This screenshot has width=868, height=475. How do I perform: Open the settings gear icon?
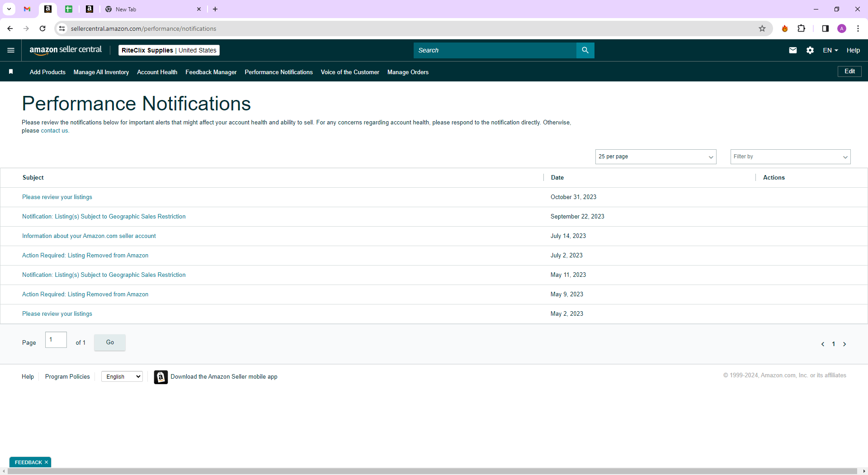point(810,50)
